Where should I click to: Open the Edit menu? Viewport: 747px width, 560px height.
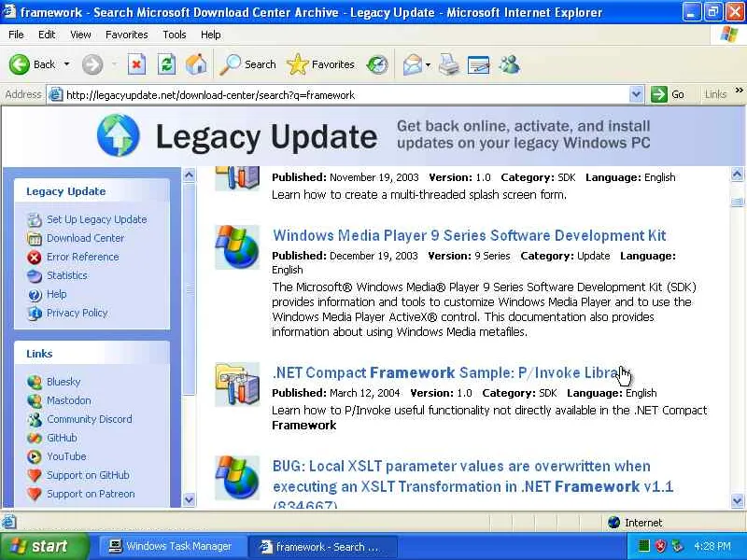coord(47,35)
